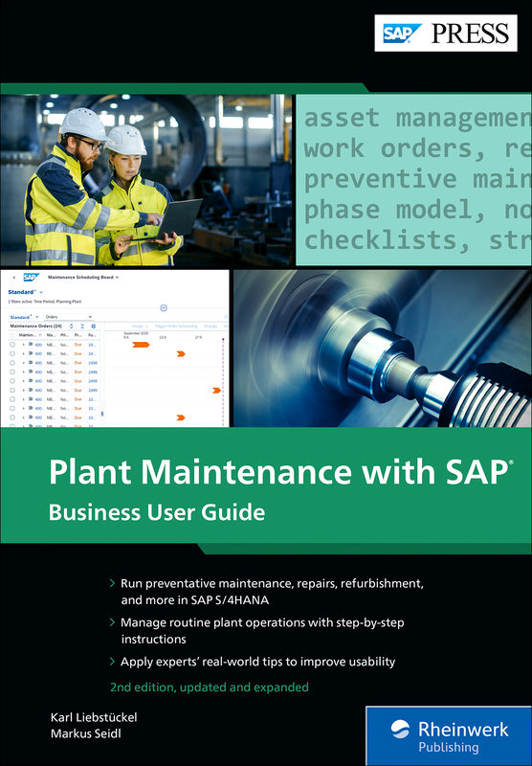Click the lathe machining close-up photo

click(383, 349)
